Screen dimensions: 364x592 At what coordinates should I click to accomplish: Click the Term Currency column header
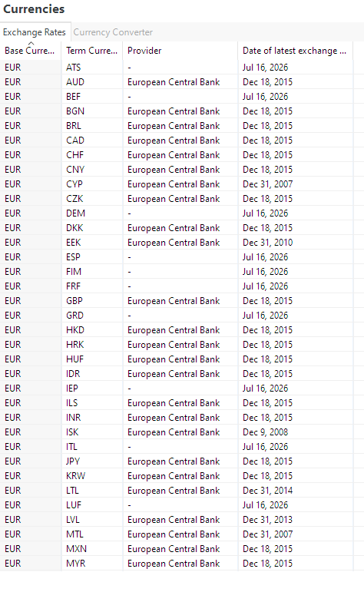[x=91, y=51]
